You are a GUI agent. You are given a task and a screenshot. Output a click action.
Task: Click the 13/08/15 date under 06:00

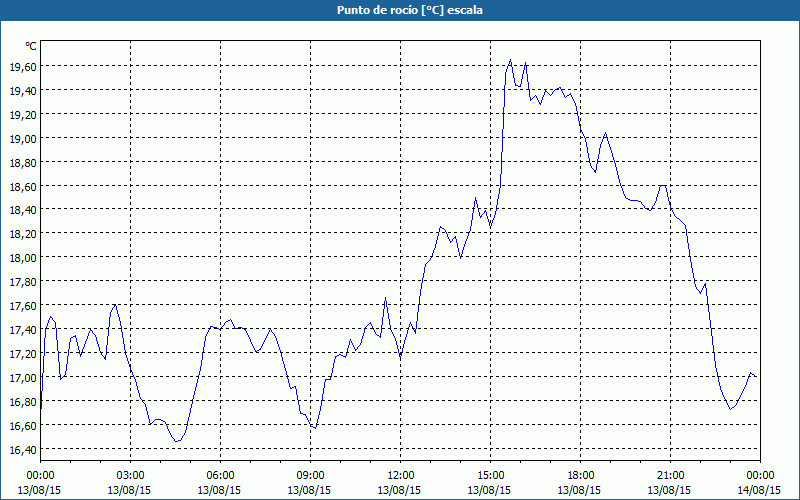tap(219, 490)
